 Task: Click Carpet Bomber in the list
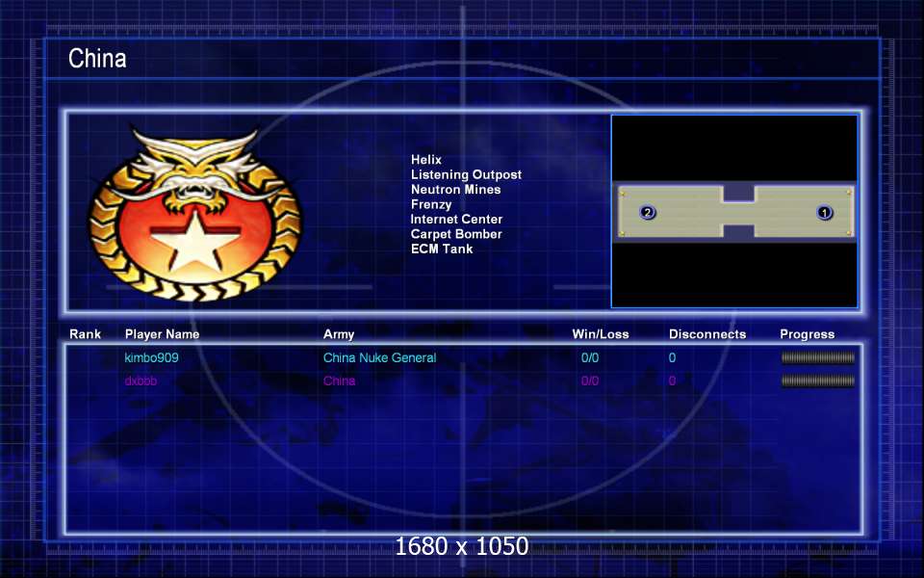456,234
